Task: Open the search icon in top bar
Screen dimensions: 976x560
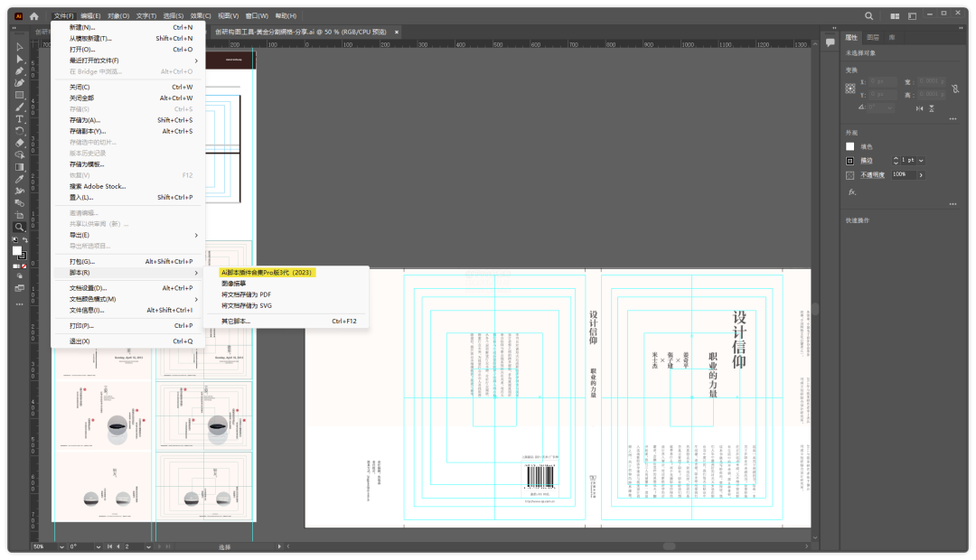Action: point(869,16)
